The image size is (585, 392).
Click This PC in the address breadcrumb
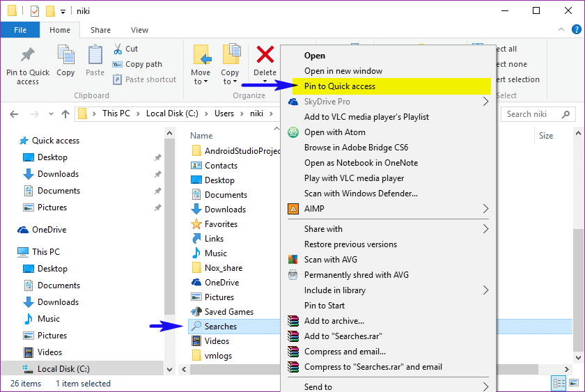tap(116, 113)
